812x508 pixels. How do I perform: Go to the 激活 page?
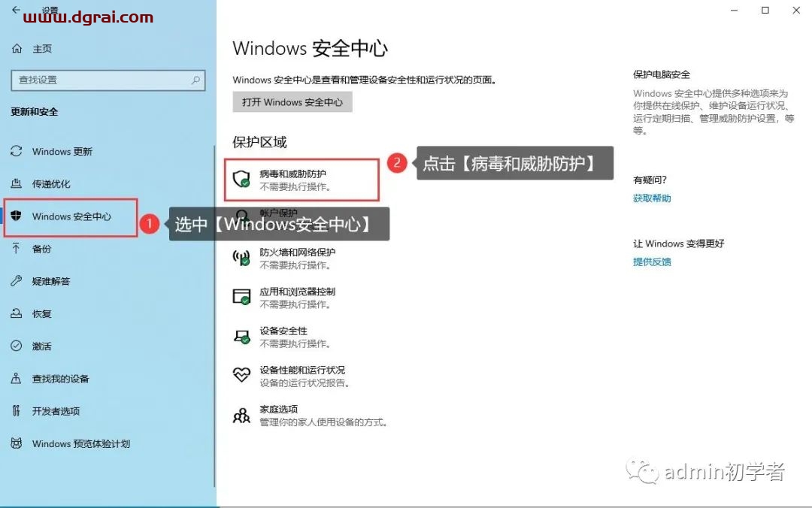(x=41, y=346)
